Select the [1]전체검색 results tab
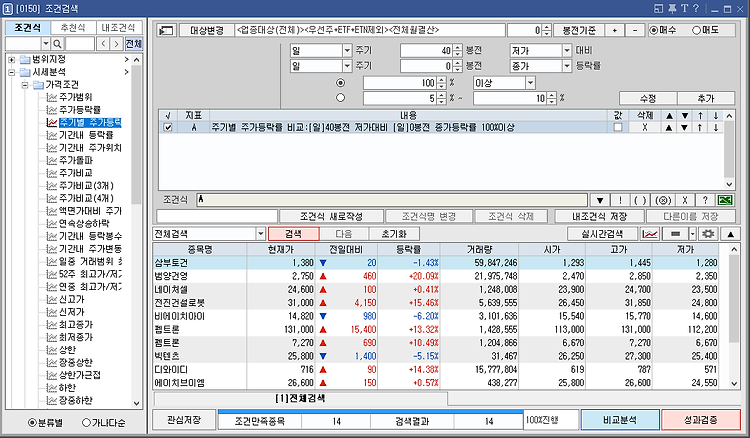This screenshot has height=438, width=750. click(300, 398)
